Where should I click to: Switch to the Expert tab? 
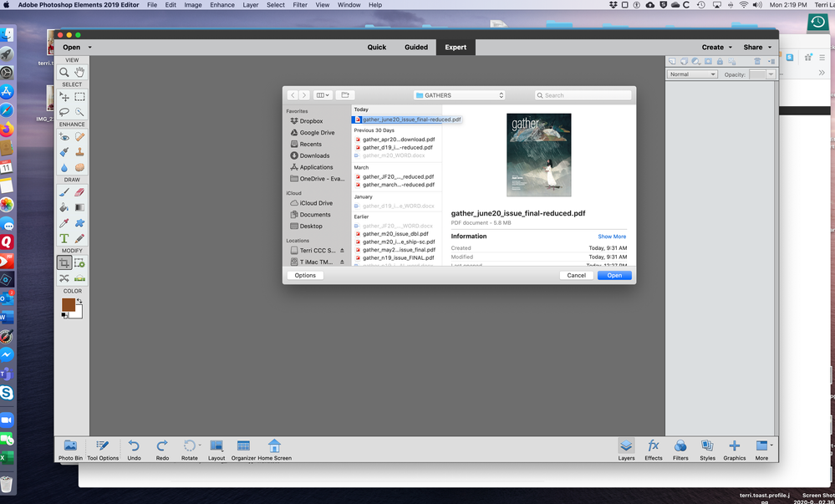click(456, 48)
